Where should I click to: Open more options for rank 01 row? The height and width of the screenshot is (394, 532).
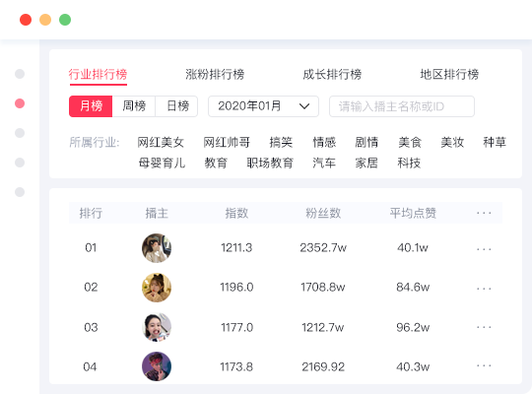[484, 249]
